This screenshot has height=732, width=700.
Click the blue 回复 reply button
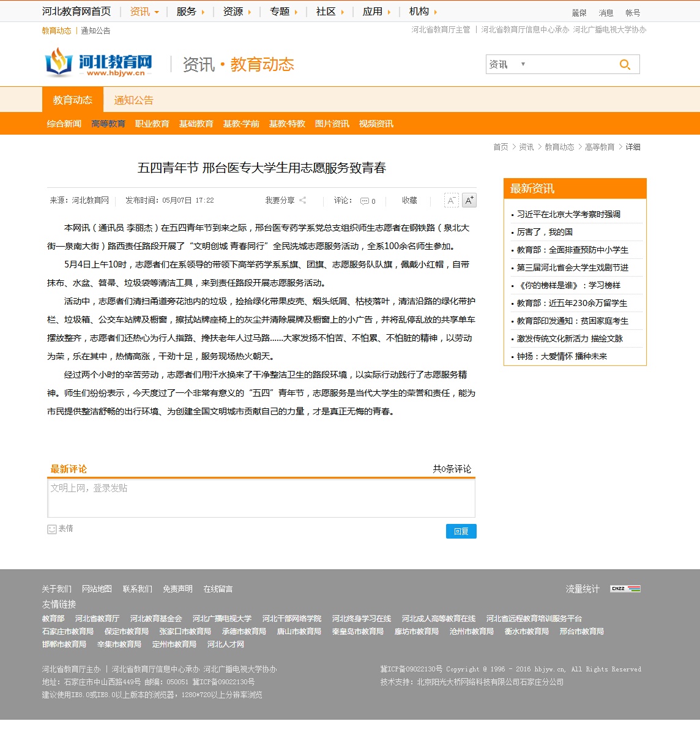461,531
